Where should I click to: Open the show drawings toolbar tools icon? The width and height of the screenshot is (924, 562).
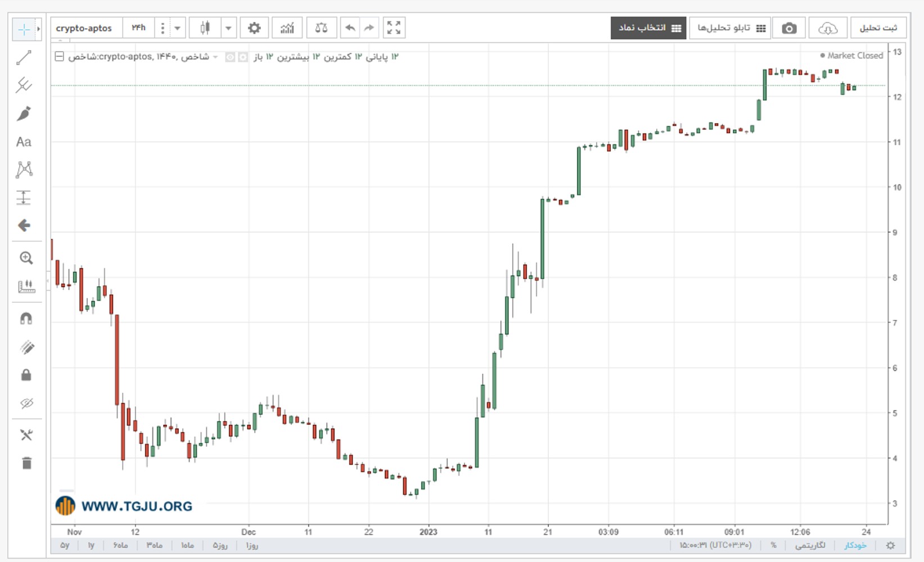click(26, 435)
